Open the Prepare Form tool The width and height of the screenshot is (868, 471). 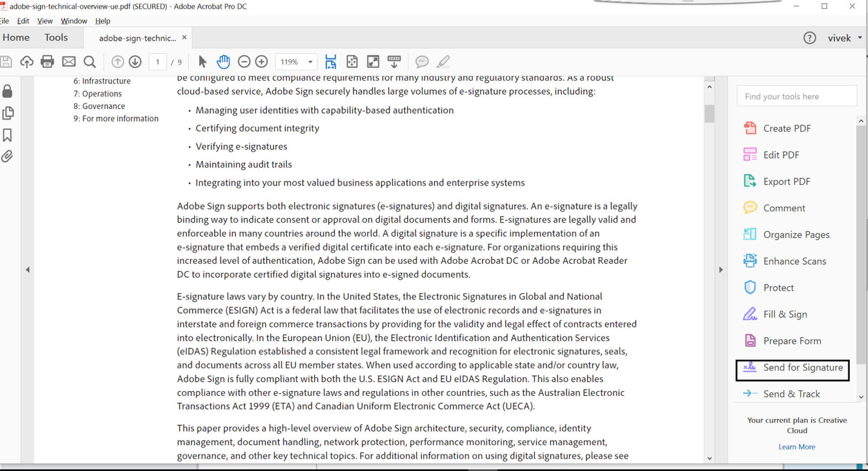(783, 341)
